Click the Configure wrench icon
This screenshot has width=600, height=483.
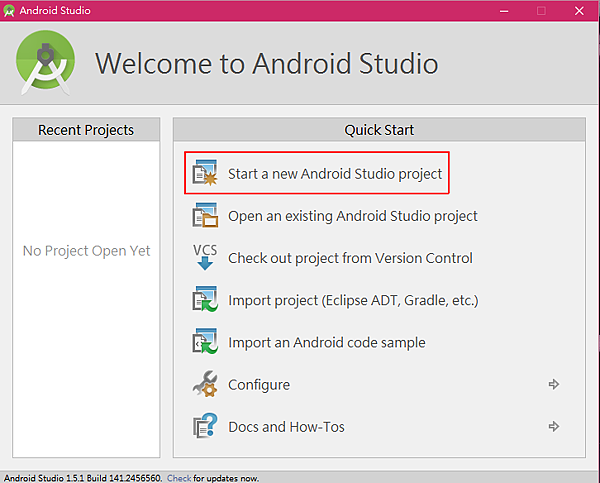click(205, 384)
